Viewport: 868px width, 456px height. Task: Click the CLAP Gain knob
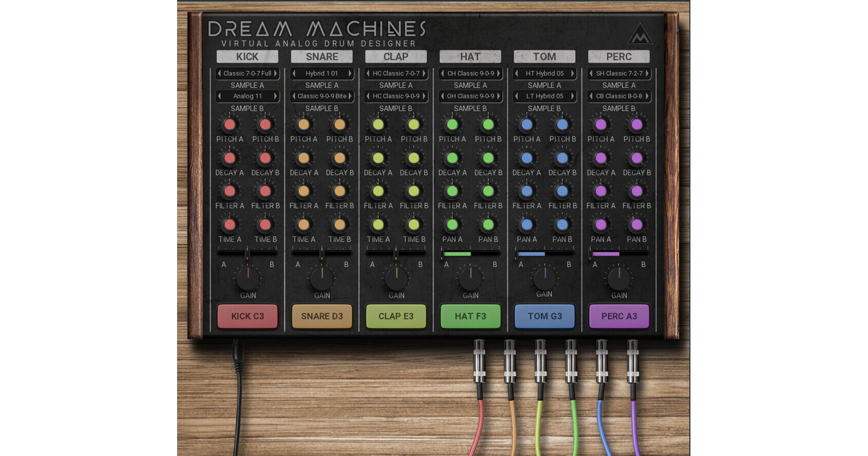[396, 279]
